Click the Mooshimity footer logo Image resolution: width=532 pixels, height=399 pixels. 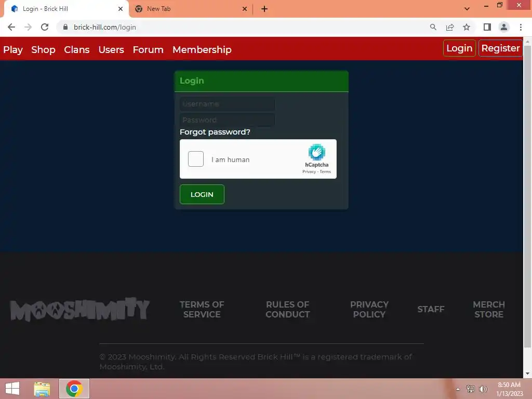pos(79,309)
